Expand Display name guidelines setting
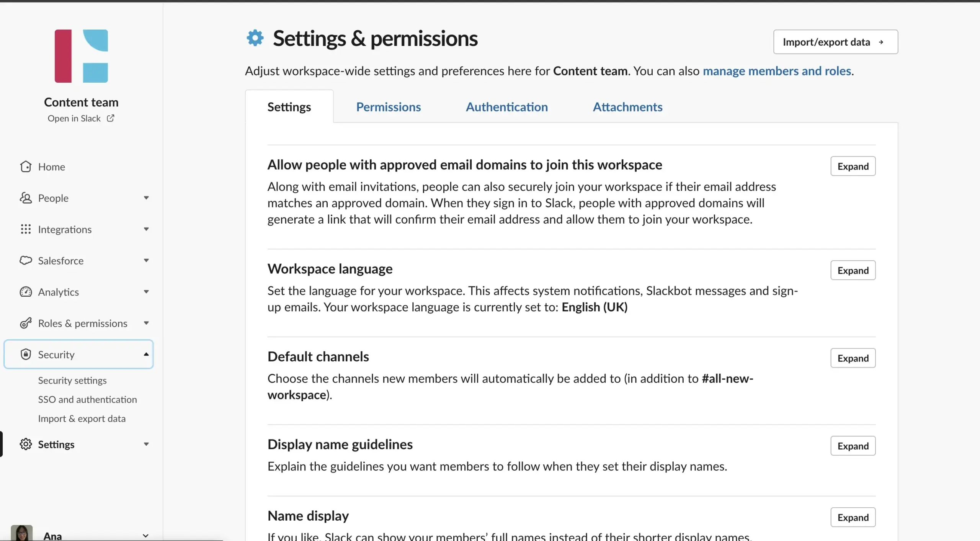Viewport: 980px width, 541px height. pos(853,446)
